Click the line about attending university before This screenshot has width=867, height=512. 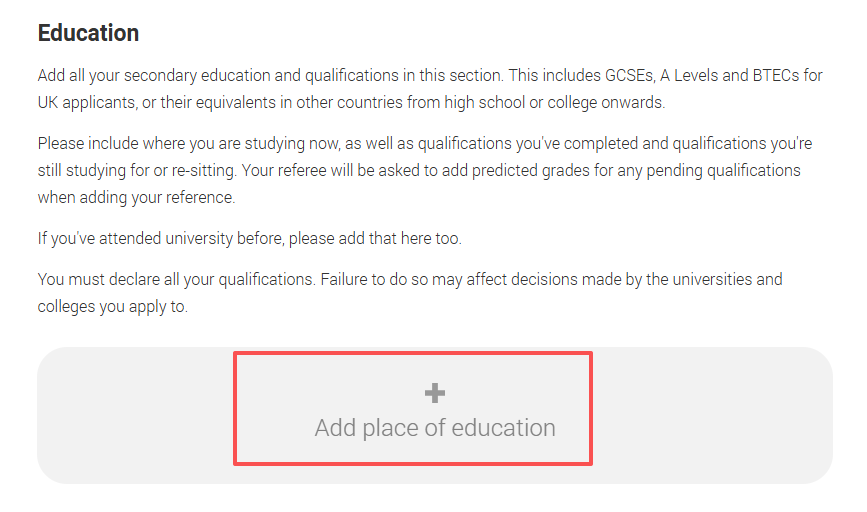[x=250, y=239]
